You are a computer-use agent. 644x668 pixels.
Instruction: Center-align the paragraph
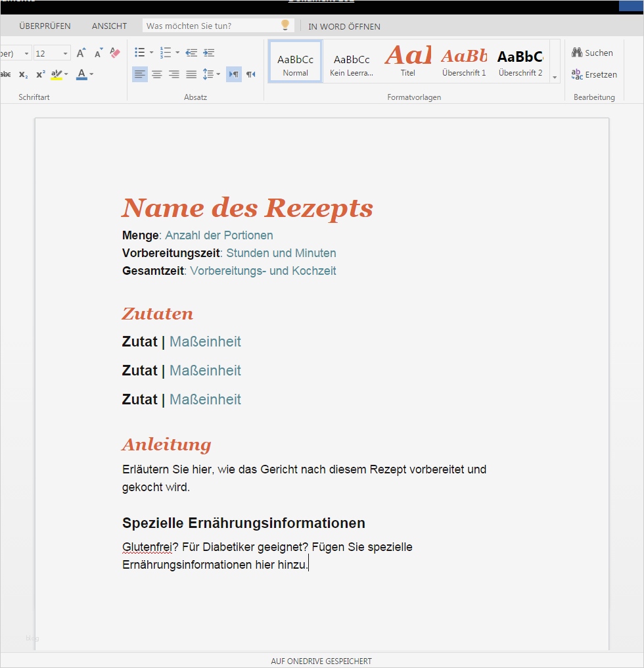(x=157, y=74)
